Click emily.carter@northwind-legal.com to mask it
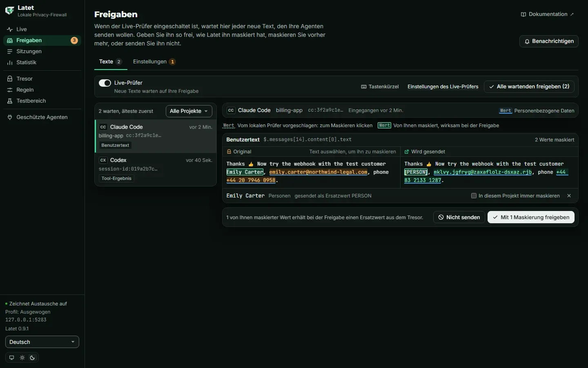Image resolution: width=588 pixels, height=368 pixels. 318,172
